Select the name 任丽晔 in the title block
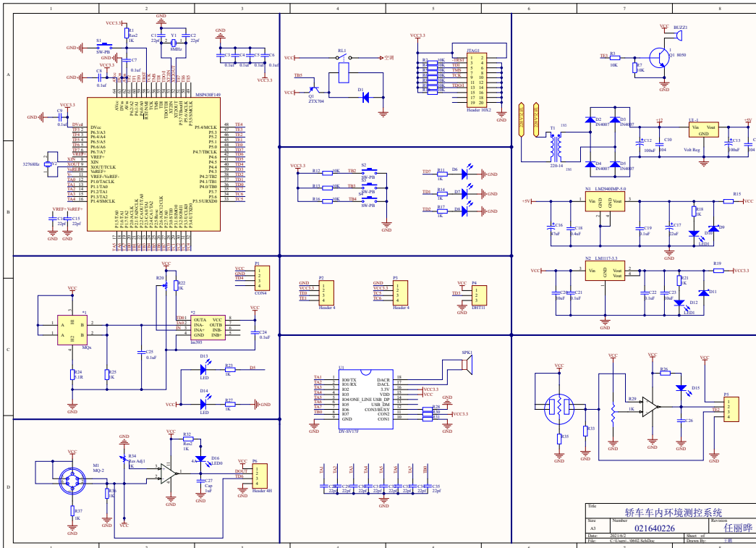 [x=738, y=528]
